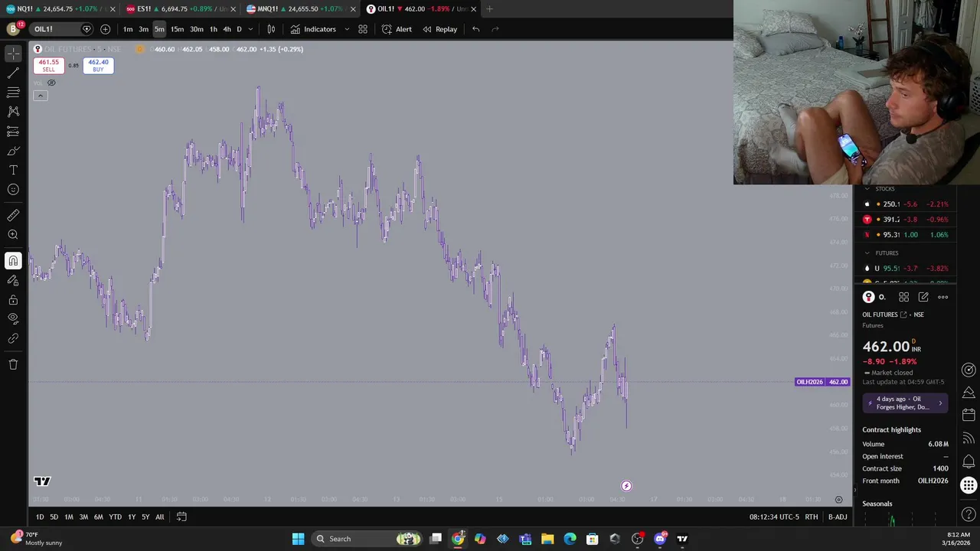This screenshot has height=551, width=980.
Task: Open the symbol details layout grid icon
Action: click(903, 297)
